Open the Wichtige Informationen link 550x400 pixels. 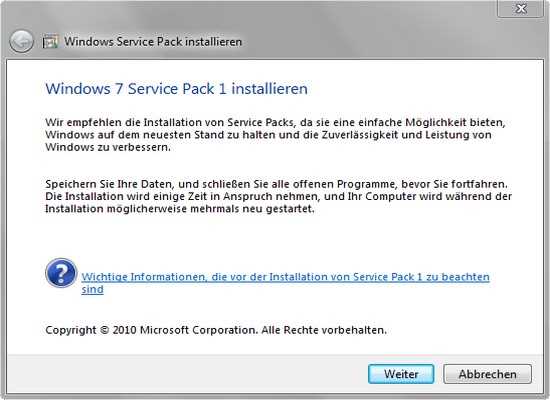click(285, 277)
